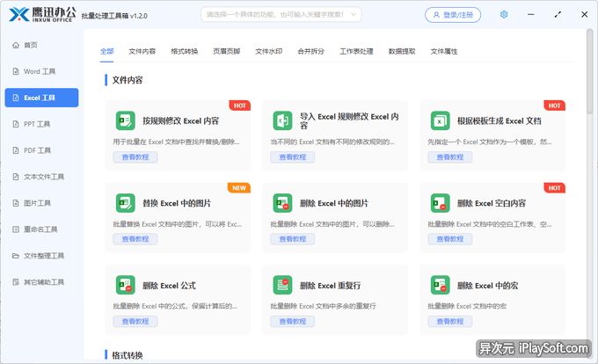The width and height of the screenshot is (598, 364).
Task: Click description text of 删除 Excel 重复行
Action: click(x=323, y=306)
